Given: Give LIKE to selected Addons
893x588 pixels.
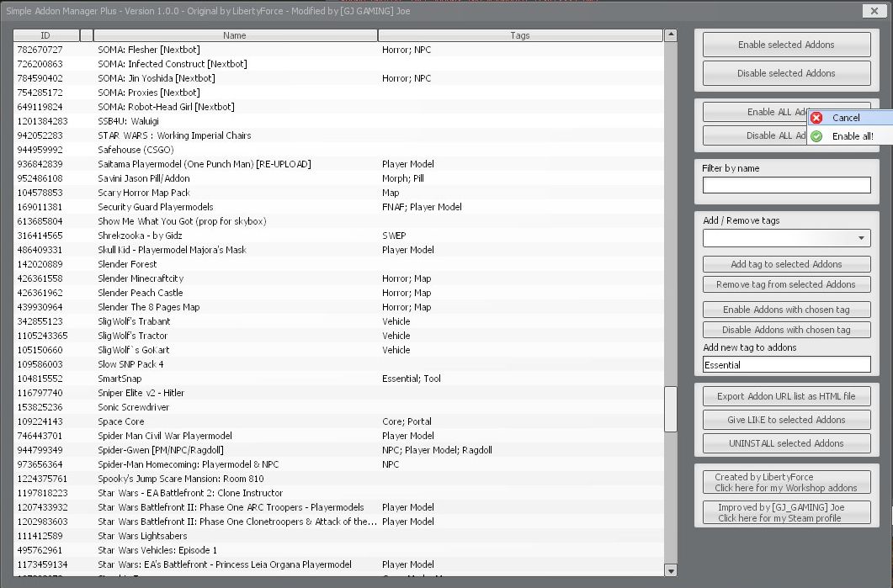Looking at the screenshot, I should (786, 420).
